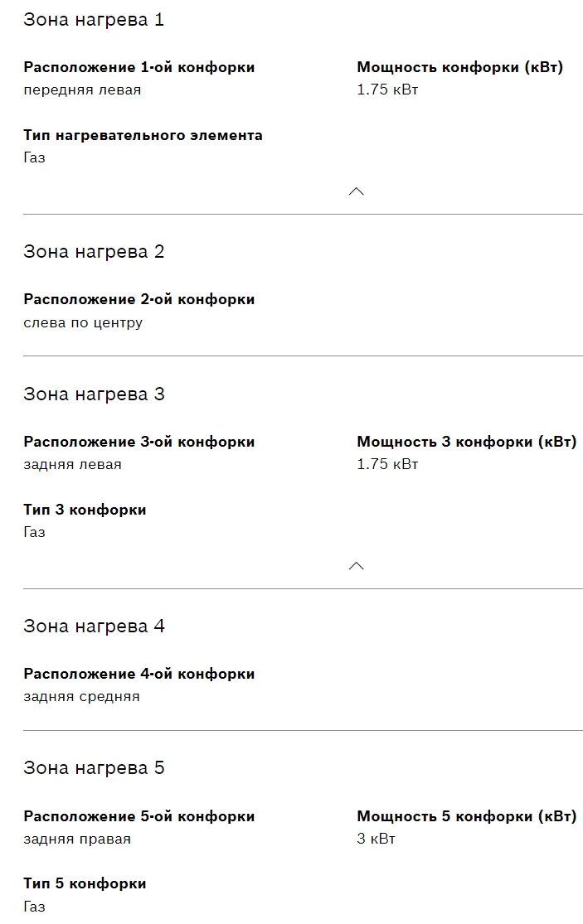Select the 3 кВт power value

point(376,839)
